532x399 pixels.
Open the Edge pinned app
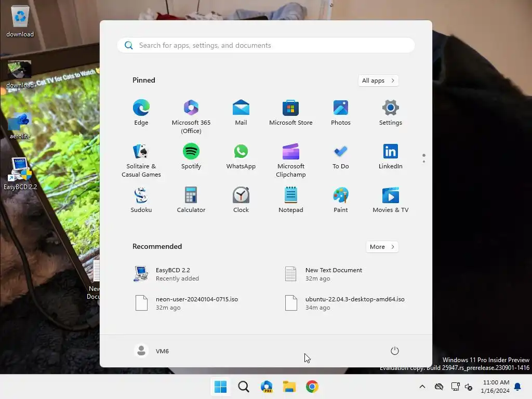(x=141, y=113)
